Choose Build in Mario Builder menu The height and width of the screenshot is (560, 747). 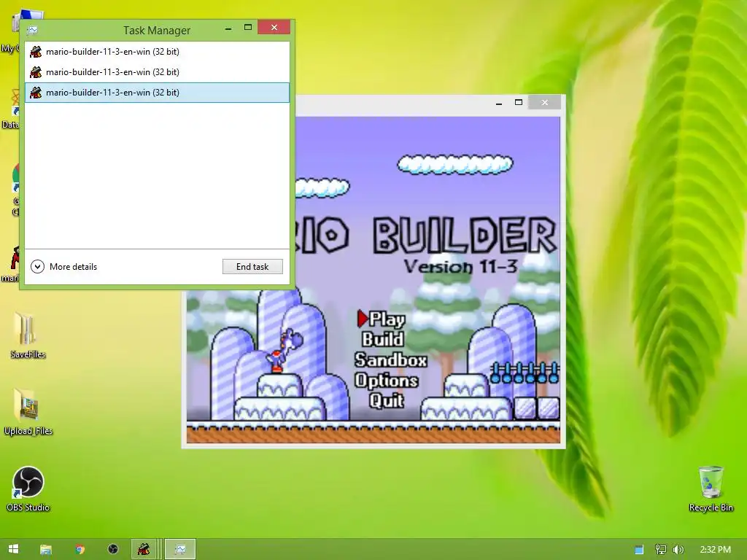(x=382, y=340)
